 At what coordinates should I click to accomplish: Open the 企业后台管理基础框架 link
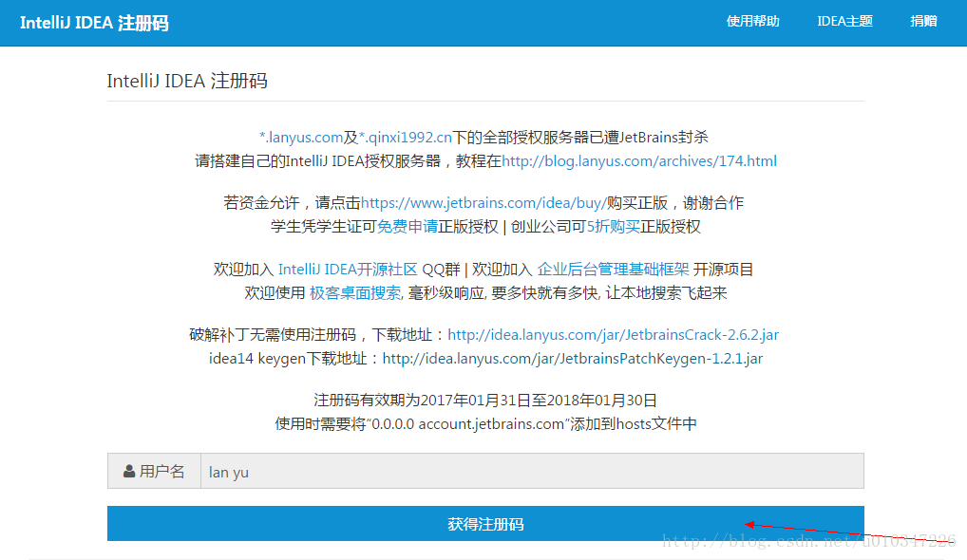tap(613, 270)
